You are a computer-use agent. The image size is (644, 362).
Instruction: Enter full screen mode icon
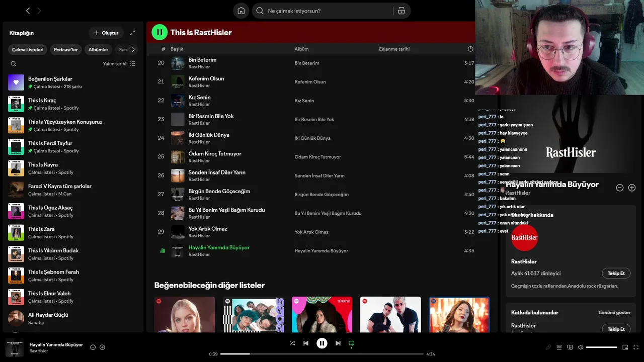(x=636, y=347)
